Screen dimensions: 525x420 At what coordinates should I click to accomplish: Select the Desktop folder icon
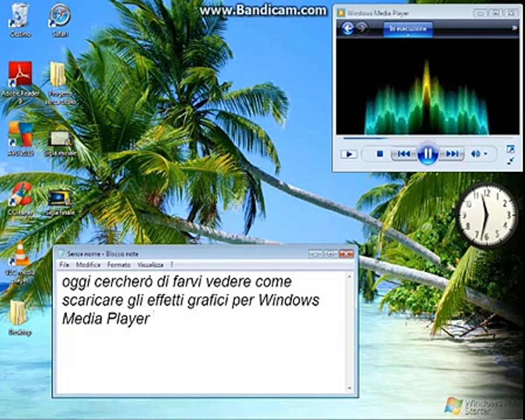click(19, 317)
